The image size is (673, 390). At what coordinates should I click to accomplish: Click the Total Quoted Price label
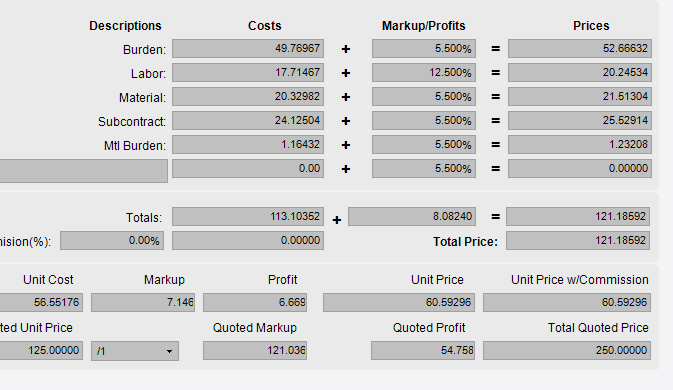tap(598, 328)
